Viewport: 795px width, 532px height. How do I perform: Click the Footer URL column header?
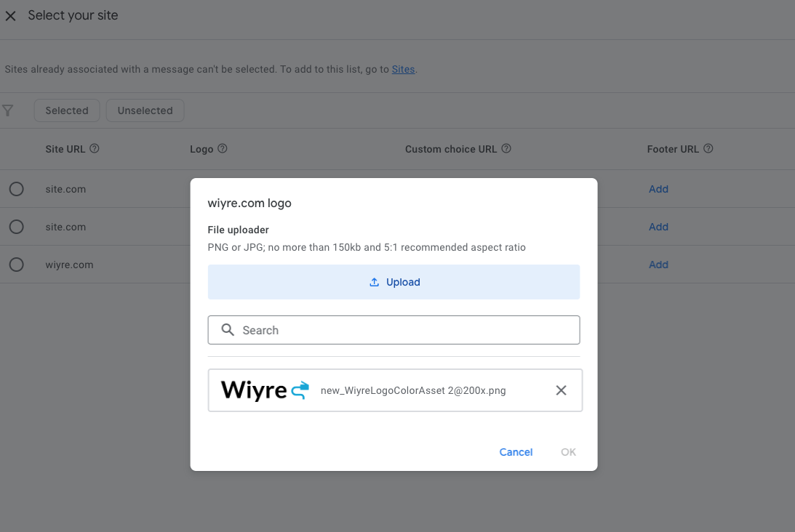673,149
